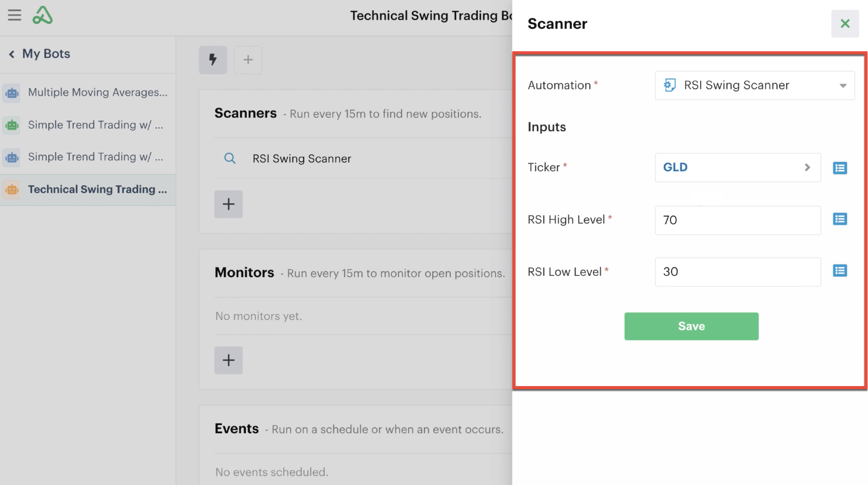This screenshot has width=868, height=485.
Task: Add a new tab with the dashed plus
Action: (248, 60)
